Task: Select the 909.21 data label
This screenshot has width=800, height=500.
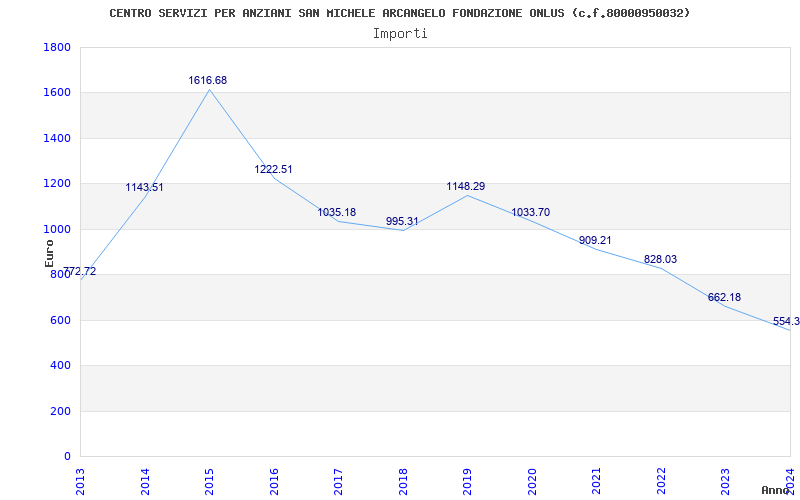Action: [595, 240]
